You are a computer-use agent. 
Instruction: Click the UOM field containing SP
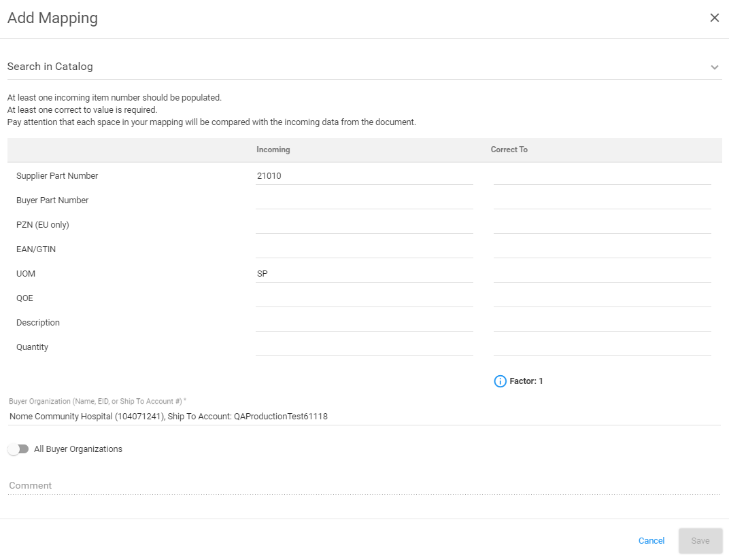tap(364, 273)
